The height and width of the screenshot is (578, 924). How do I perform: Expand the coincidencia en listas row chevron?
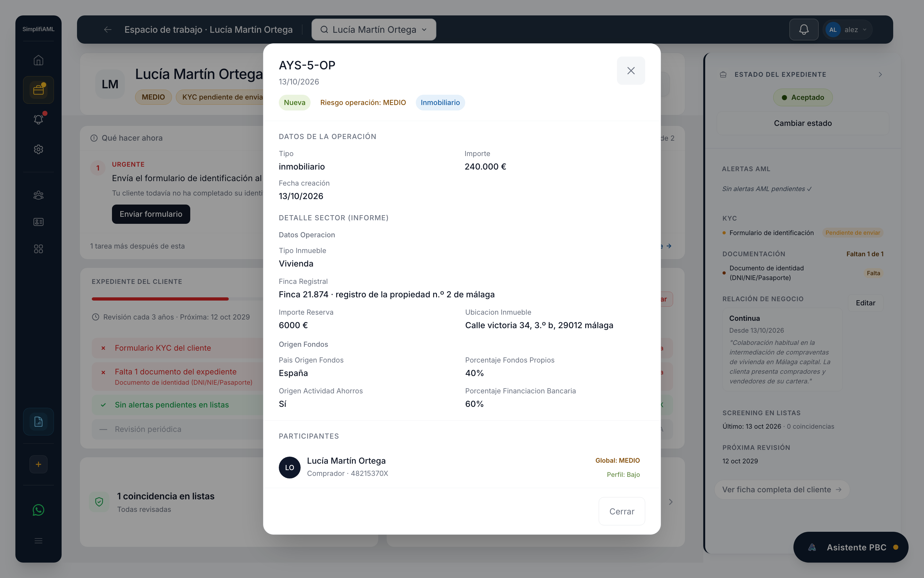(671, 502)
